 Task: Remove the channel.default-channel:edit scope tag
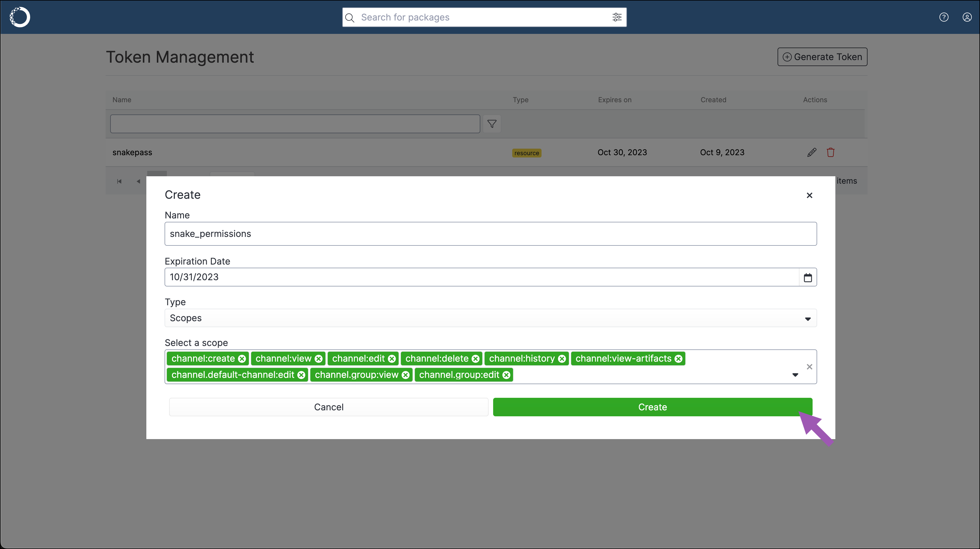click(x=301, y=375)
